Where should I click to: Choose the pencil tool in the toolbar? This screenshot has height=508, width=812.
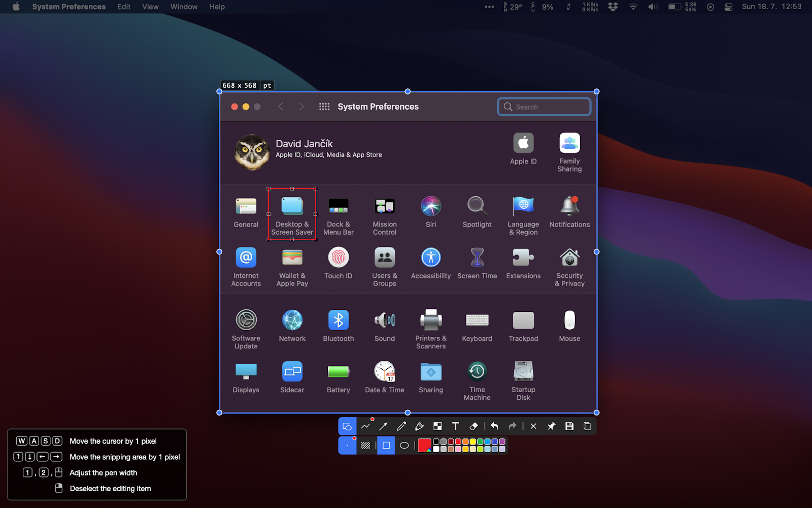(x=401, y=426)
